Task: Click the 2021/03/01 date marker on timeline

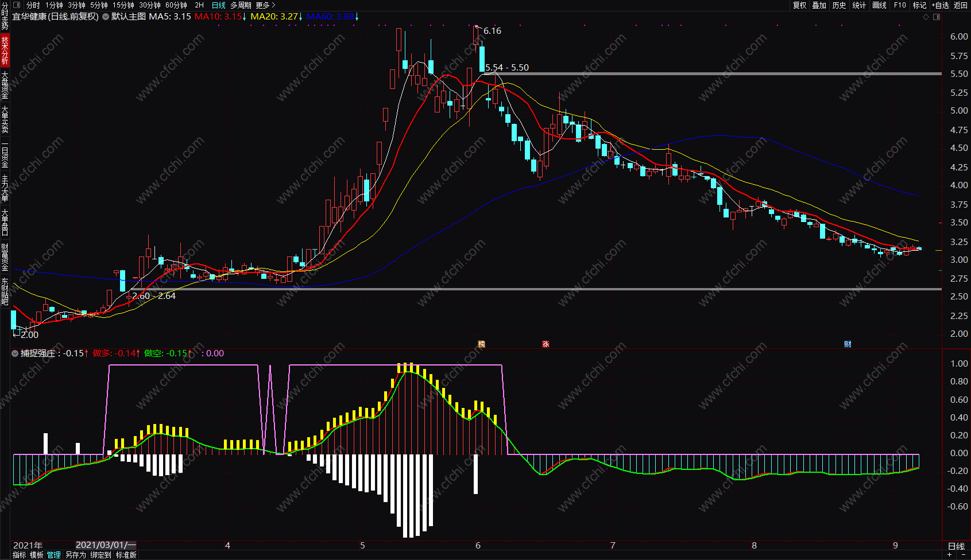Action: (x=106, y=546)
